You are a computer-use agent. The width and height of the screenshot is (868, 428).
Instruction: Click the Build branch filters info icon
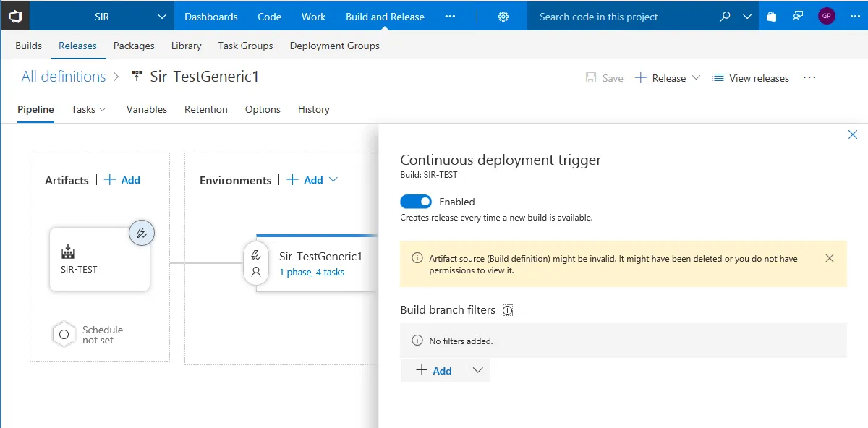point(508,310)
